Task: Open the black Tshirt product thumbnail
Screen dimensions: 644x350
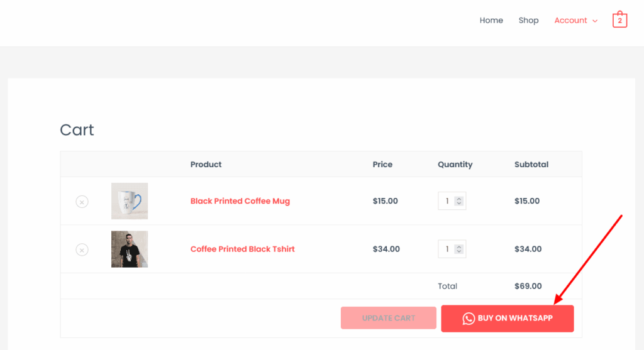Action: coord(130,249)
